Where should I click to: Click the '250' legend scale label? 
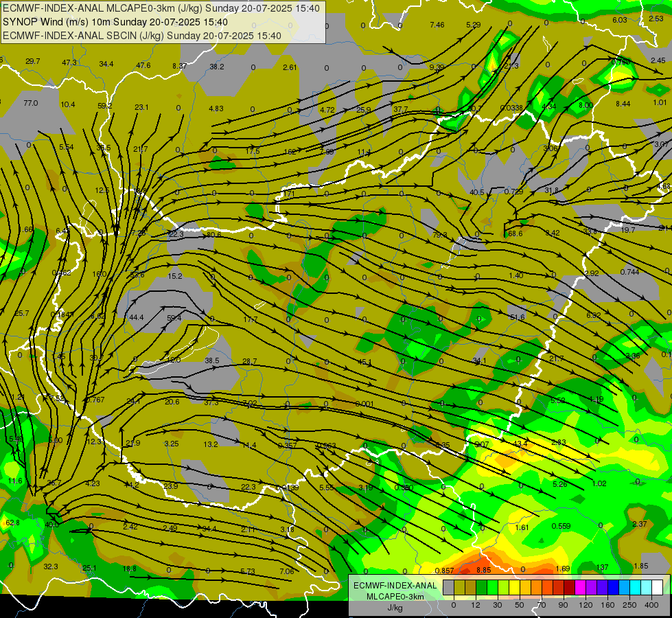pyautogui.click(x=629, y=605)
